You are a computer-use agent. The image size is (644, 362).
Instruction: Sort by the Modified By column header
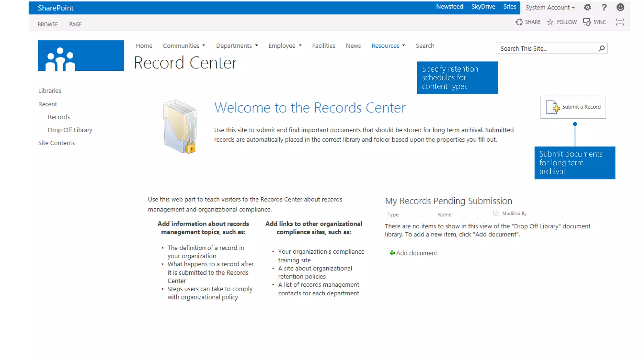click(x=514, y=213)
